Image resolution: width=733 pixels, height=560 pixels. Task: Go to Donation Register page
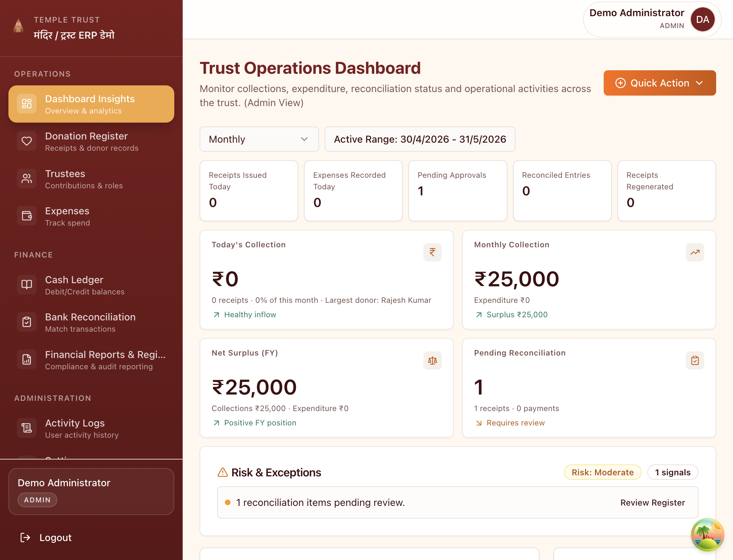tap(91, 141)
